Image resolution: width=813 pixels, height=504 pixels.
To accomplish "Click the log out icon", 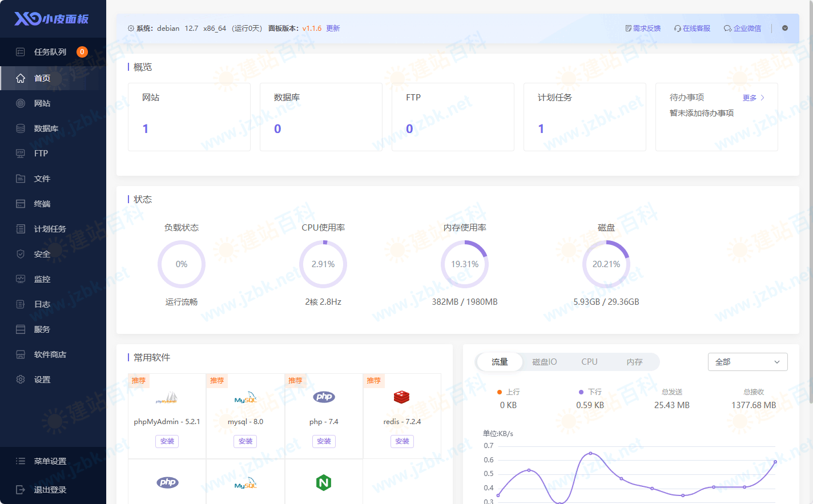I will click(21, 490).
